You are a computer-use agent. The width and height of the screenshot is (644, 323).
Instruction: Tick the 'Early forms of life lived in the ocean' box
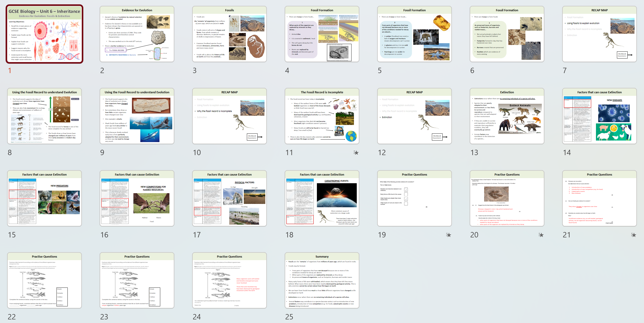tap(406, 194)
